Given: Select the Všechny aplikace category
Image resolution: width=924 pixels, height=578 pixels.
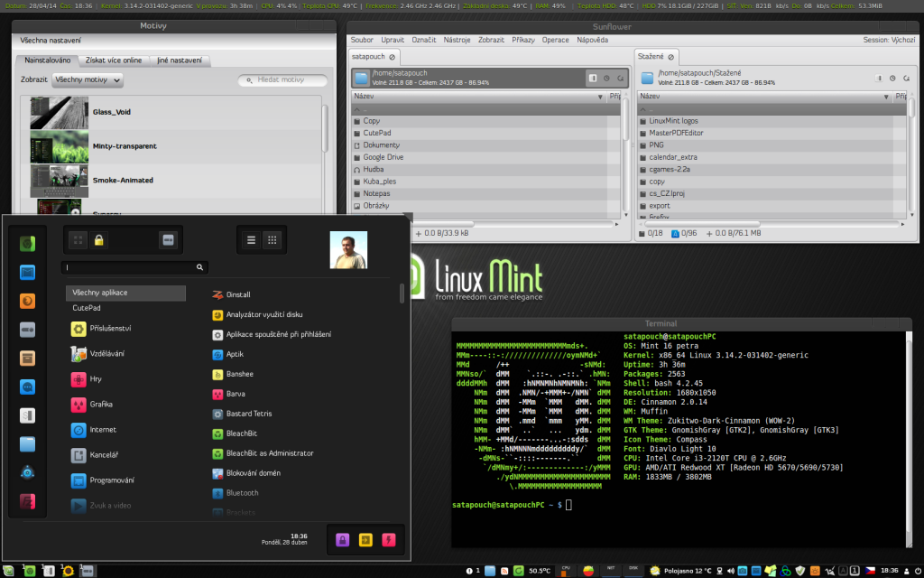Looking at the screenshot, I should [125, 293].
